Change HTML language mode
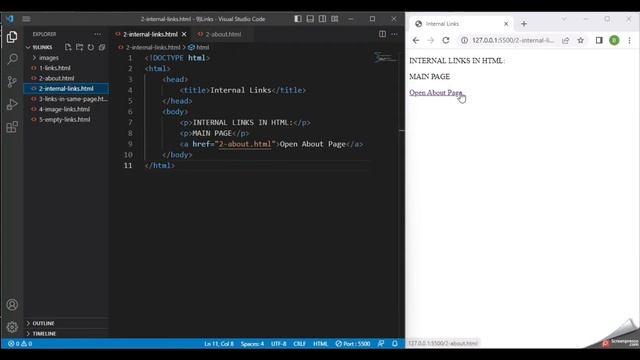The width and height of the screenshot is (640, 360). click(320, 344)
